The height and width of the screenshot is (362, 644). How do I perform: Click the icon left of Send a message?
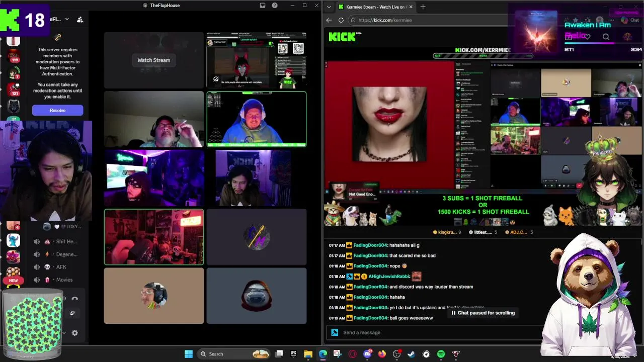pyautogui.click(x=335, y=332)
